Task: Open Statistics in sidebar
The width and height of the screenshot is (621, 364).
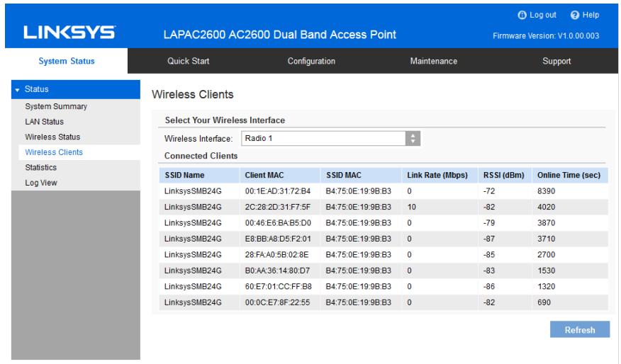Action: (41, 167)
